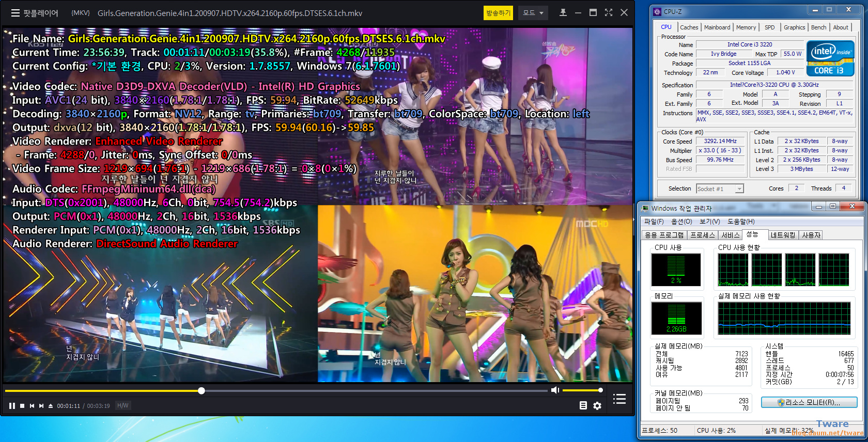This screenshot has width=868, height=442.
Task: Open the playlist panel icon
Action: pyautogui.click(x=619, y=399)
